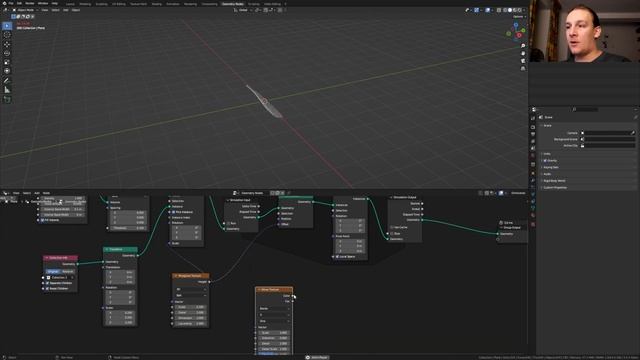Switch to the Scripting workspace tab
The width and height of the screenshot is (640, 360).
coord(253,4)
